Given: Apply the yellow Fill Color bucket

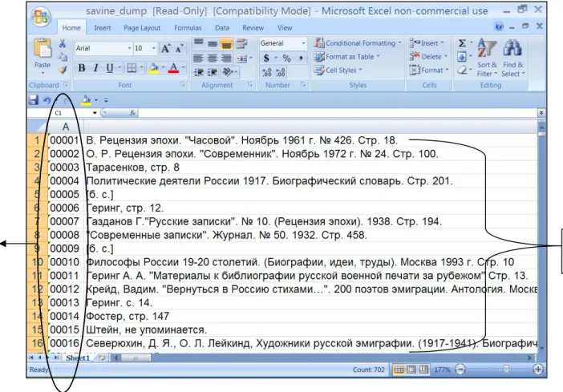Looking at the screenshot, I should pyautogui.click(x=154, y=68).
